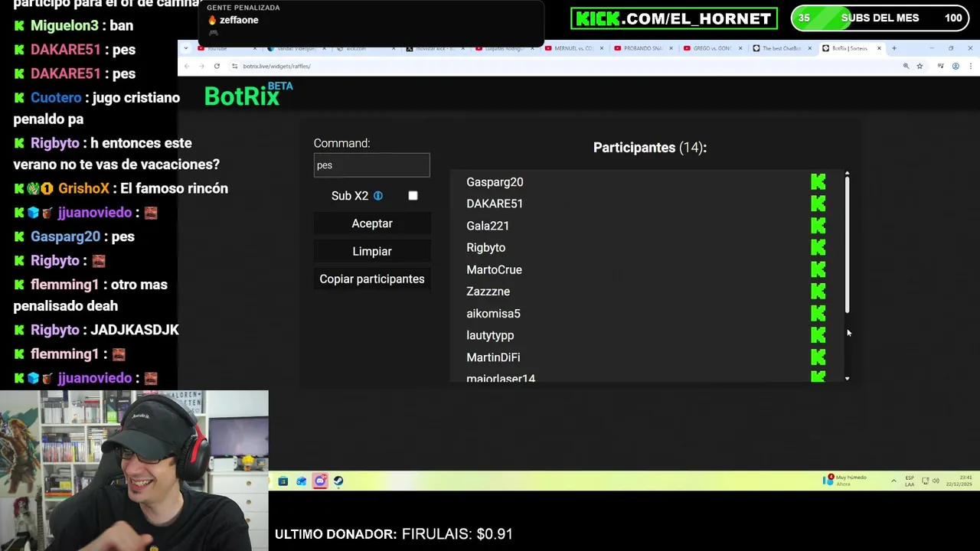Open Steam from the taskbar
980x551 pixels.
(338, 481)
